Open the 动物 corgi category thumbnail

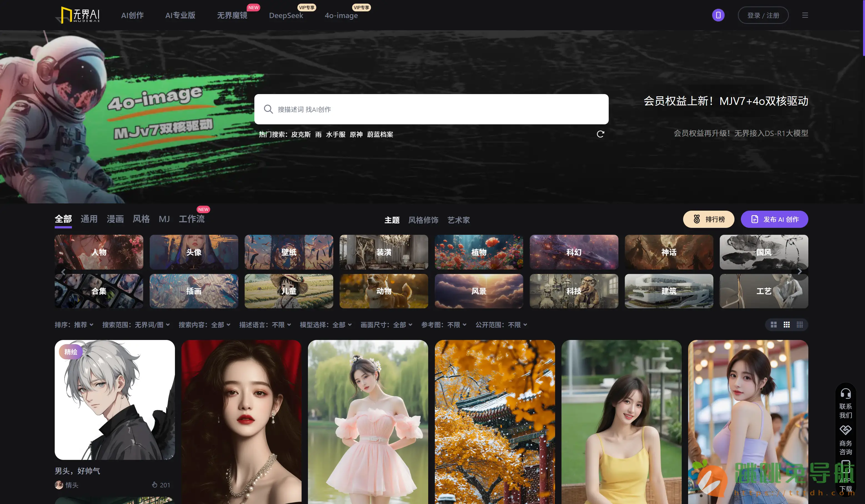(x=384, y=291)
